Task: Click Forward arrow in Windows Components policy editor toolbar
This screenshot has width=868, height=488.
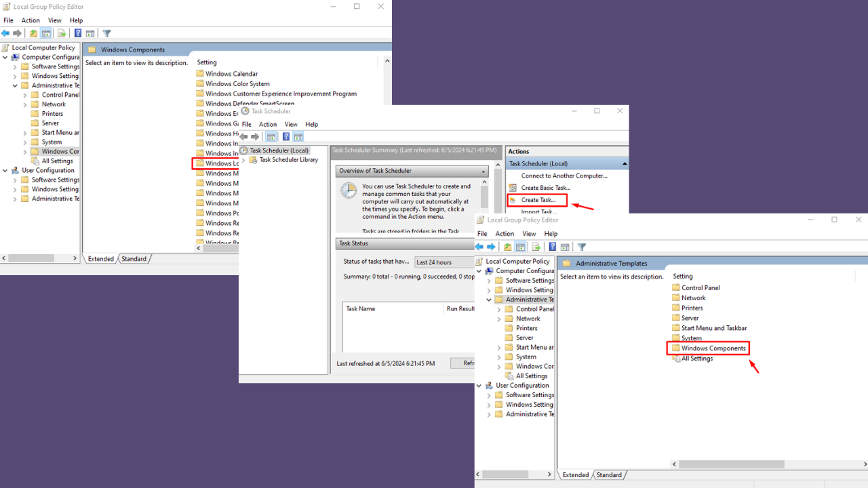Action: pos(18,33)
